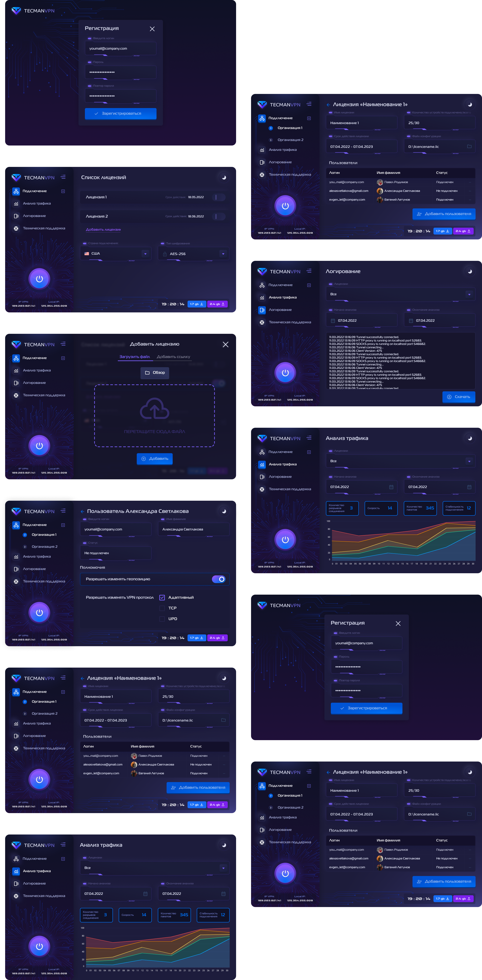Viewport: 482px width, 980px height.
Task: Click the moon theme icon beside Список лицензий
Action: [224, 178]
